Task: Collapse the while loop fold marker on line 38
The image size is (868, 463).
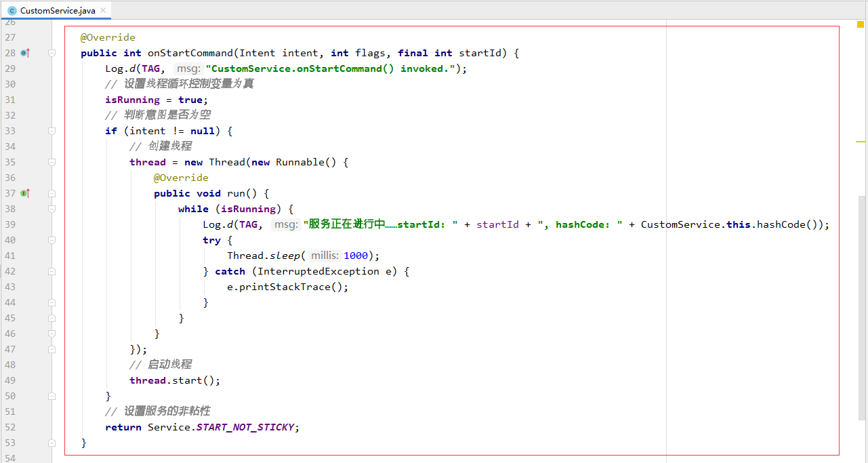Action: click(51, 209)
